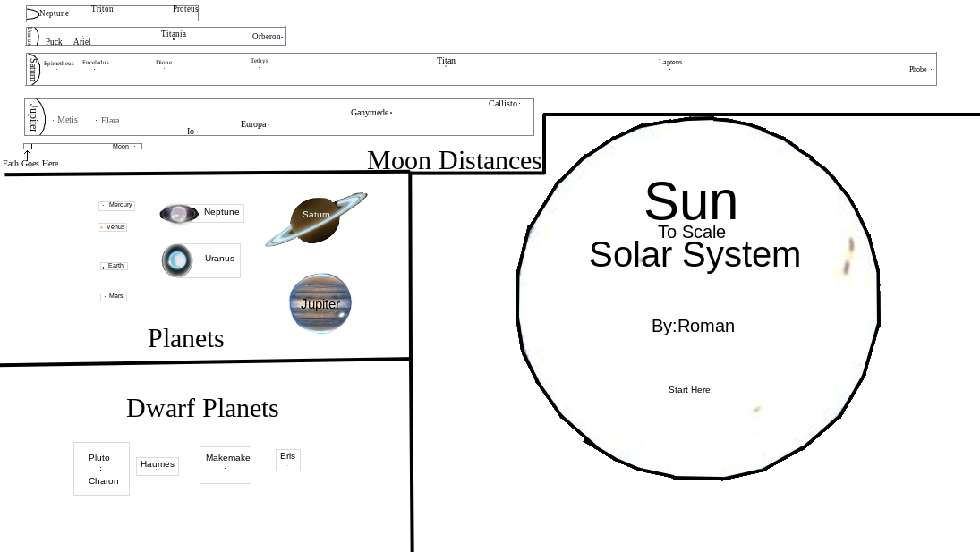
Task: Click the Titan moon marker
Action: point(446,62)
